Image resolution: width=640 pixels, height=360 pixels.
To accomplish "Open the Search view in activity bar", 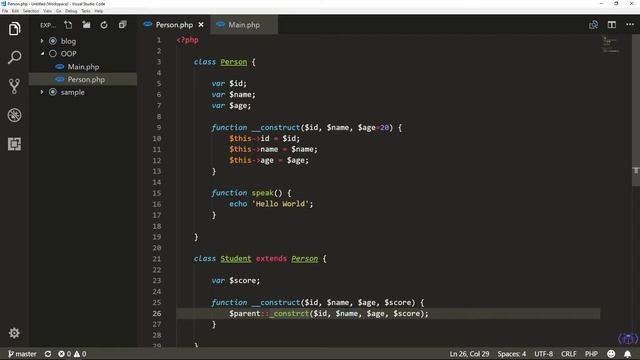I will tap(14, 57).
